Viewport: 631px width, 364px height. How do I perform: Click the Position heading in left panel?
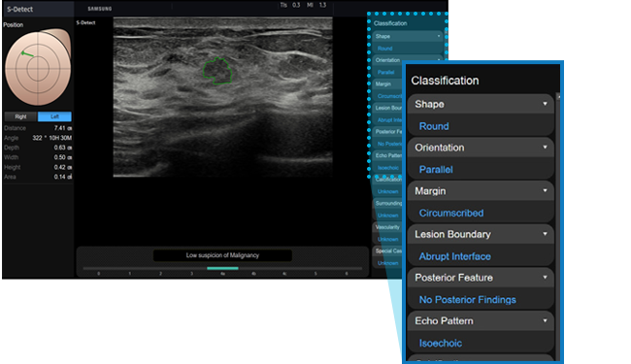click(x=14, y=25)
